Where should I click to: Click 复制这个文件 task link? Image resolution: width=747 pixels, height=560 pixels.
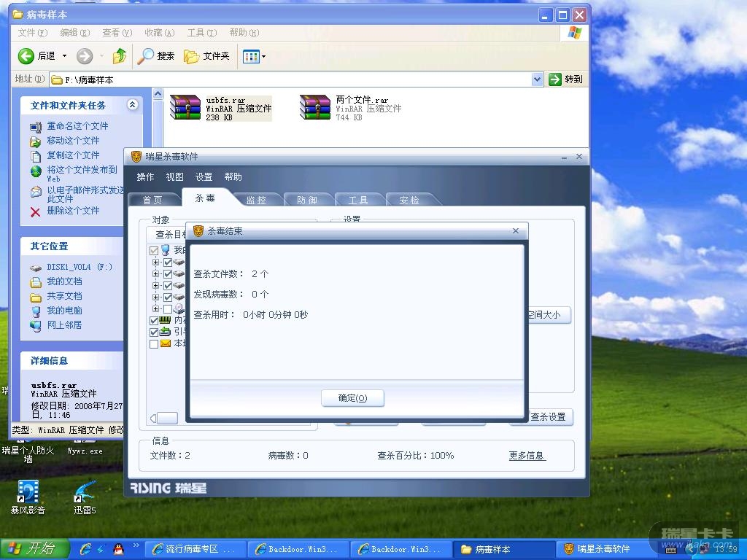click(73, 155)
